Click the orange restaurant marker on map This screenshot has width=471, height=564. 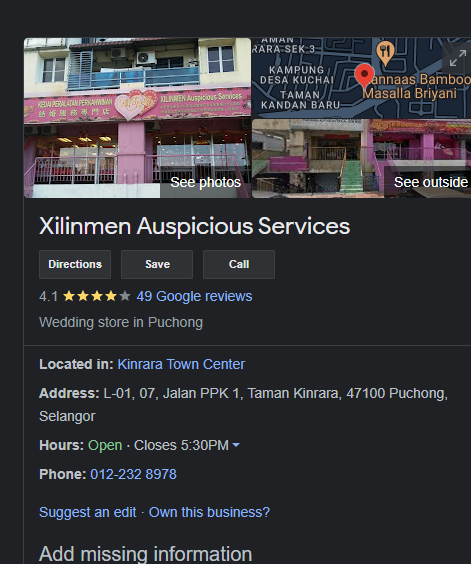pos(385,53)
